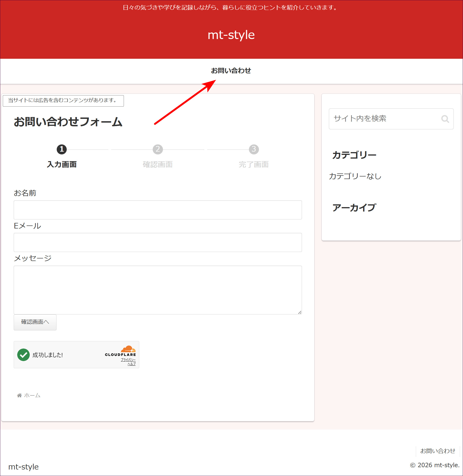Click the お名前 field label
This screenshot has width=463, height=476.
pyautogui.click(x=25, y=193)
